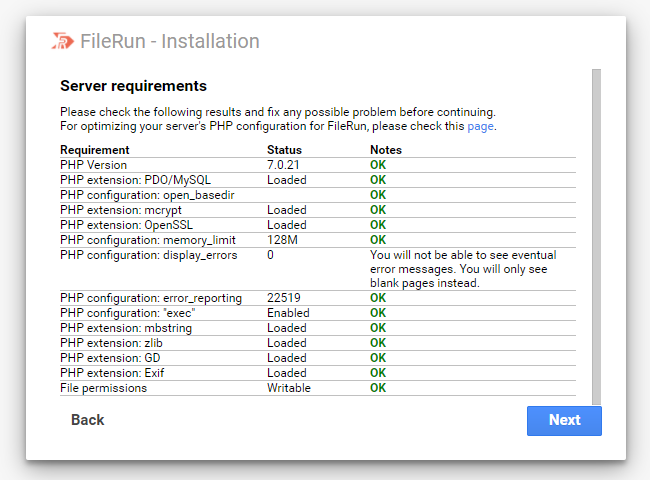Click the Next button
This screenshot has height=480, width=650.
pos(564,420)
